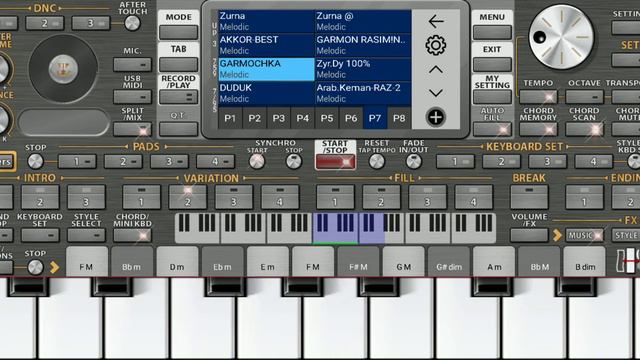Select the P6 page tab

pyautogui.click(x=351, y=118)
